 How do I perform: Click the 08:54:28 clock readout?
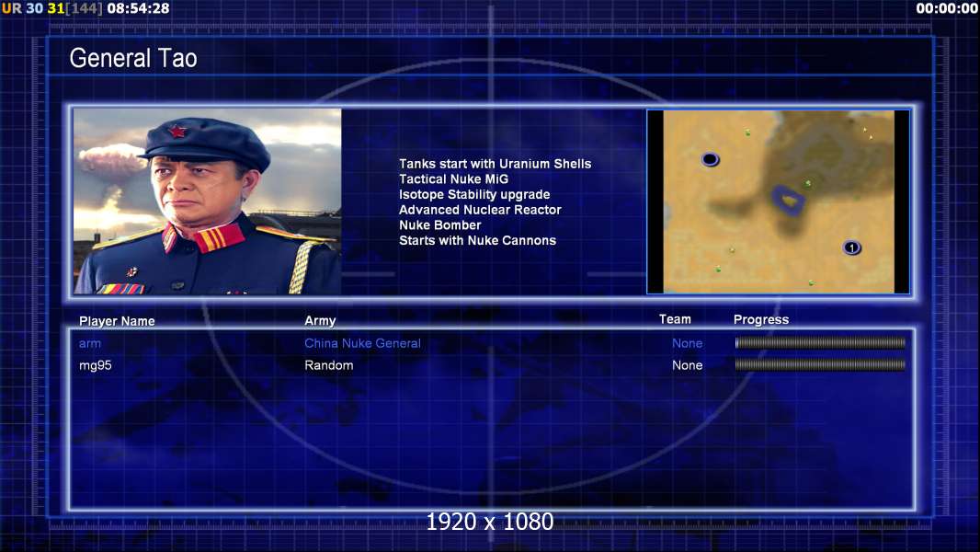pyautogui.click(x=138, y=9)
